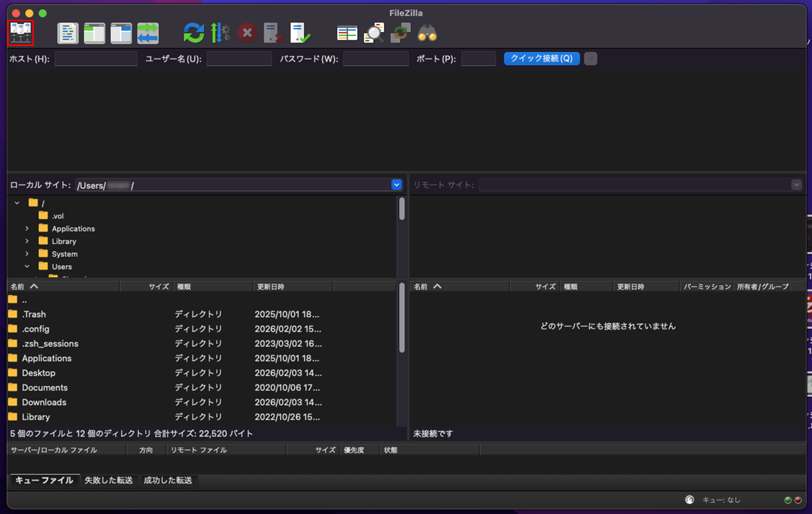
Task: Click the red cancel operation icon
Action: (x=247, y=33)
